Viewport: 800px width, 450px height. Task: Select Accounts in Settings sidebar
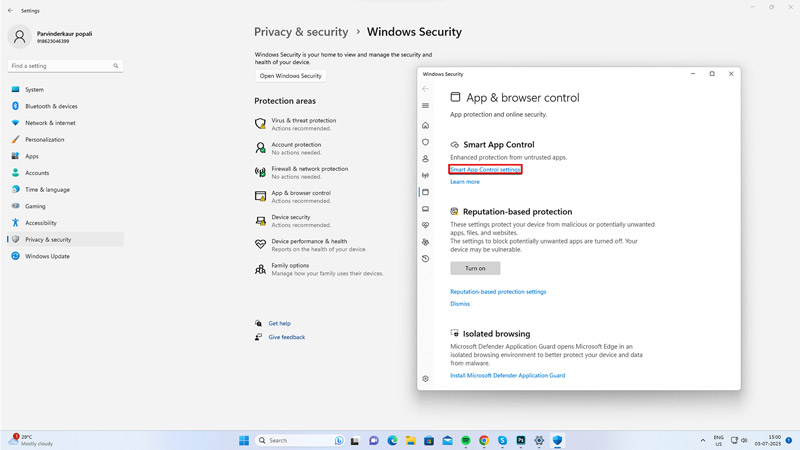(65, 173)
